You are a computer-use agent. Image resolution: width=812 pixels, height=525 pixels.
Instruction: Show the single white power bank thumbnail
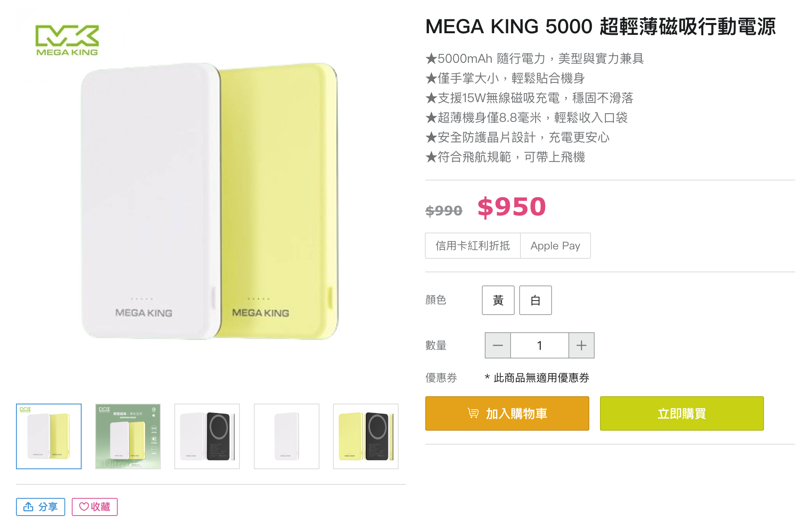click(x=287, y=436)
